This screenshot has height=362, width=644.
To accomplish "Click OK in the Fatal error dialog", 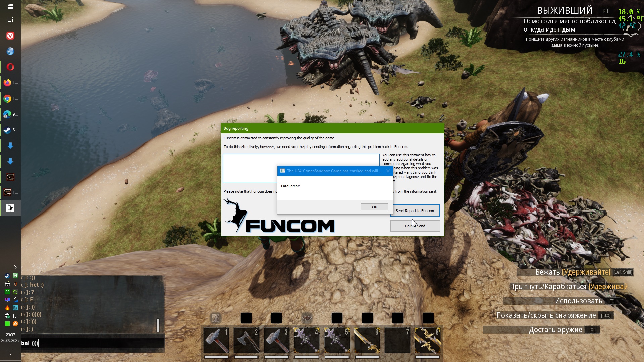I will [x=374, y=207].
